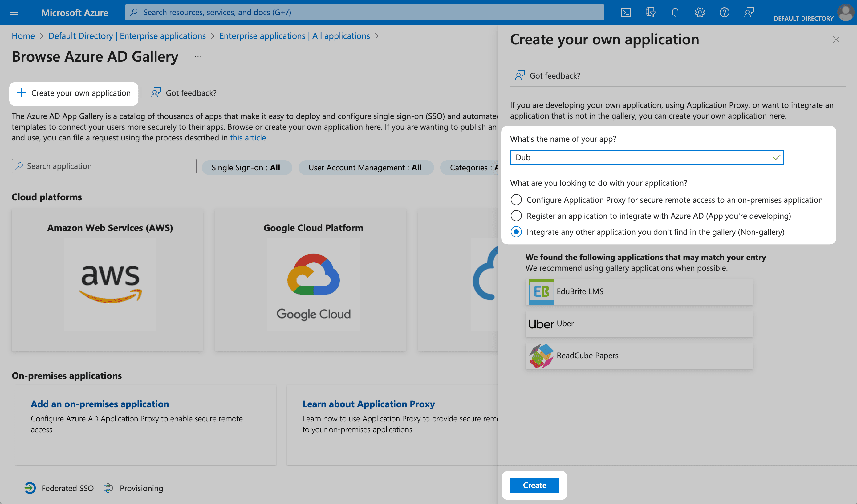Select Configure Application Proxy for remote access

pyautogui.click(x=516, y=200)
